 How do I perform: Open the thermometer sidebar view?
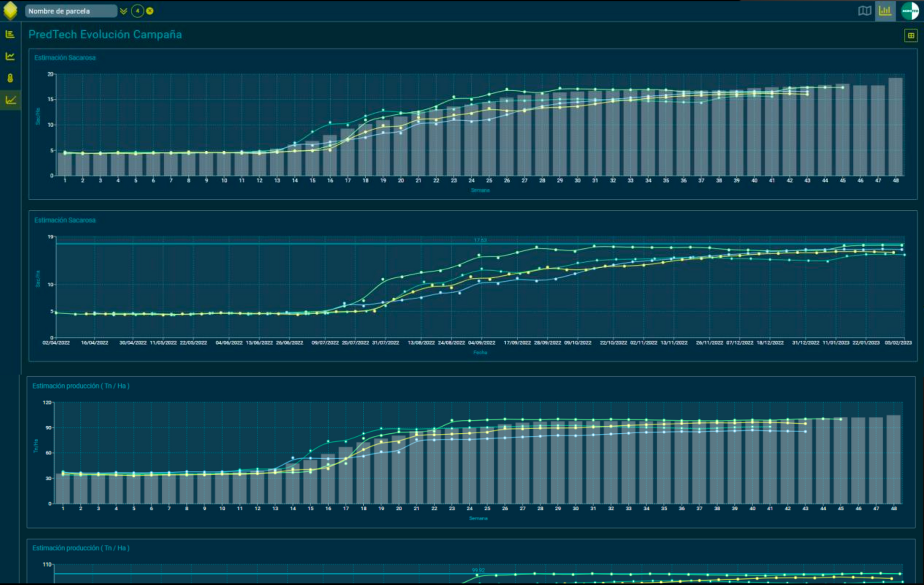click(x=10, y=78)
